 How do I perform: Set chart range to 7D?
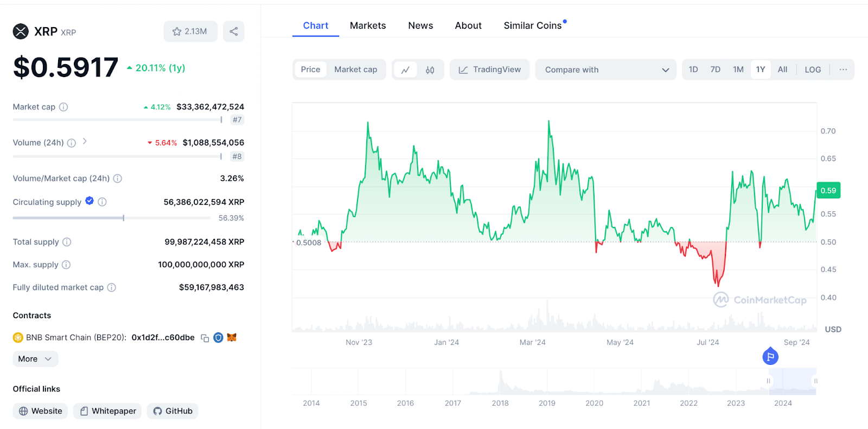(716, 70)
